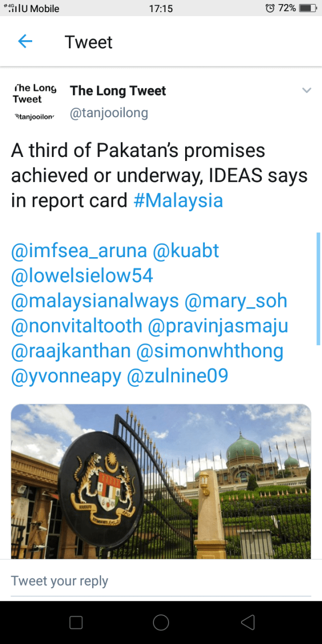Tap the Android back triangle button
The image size is (322, 644).
pyautogui.click(x=248, y=622)
